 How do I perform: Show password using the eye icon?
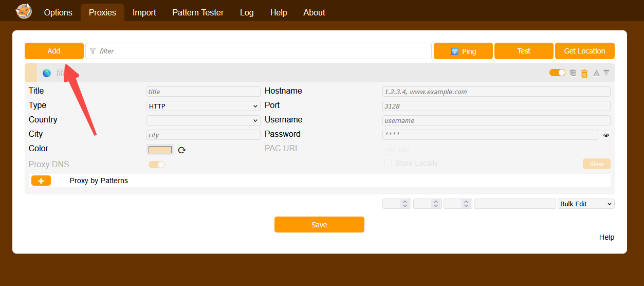pos(606,135)
